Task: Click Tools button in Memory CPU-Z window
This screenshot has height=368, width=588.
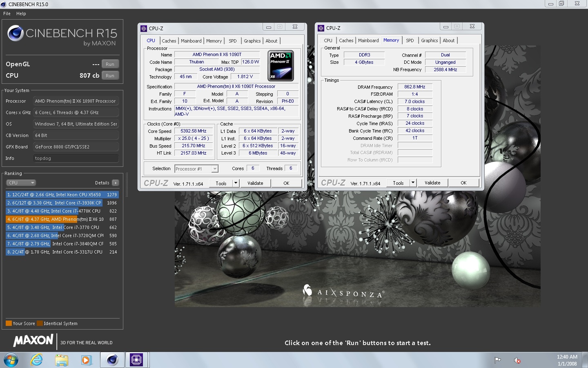Action: pyautogui.click(x=398, y=183)
